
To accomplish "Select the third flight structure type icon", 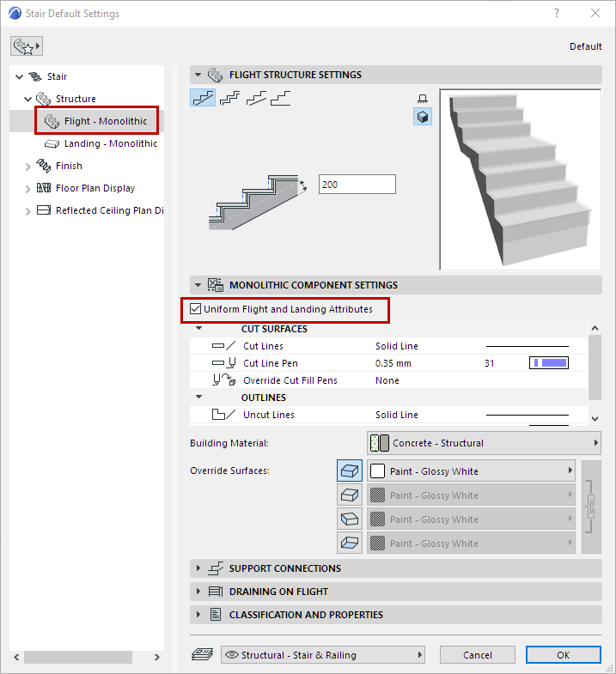I will (256, 98).
